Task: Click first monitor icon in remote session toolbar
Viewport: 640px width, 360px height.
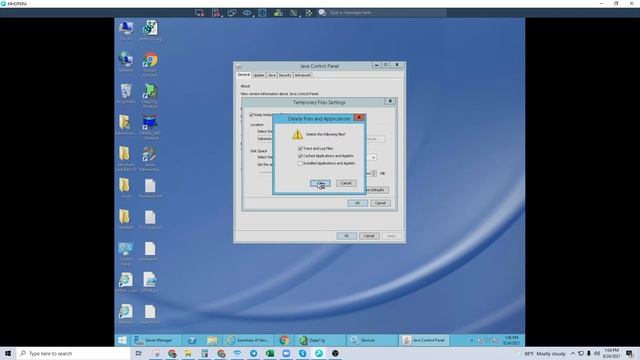Action: pos(199,13)
